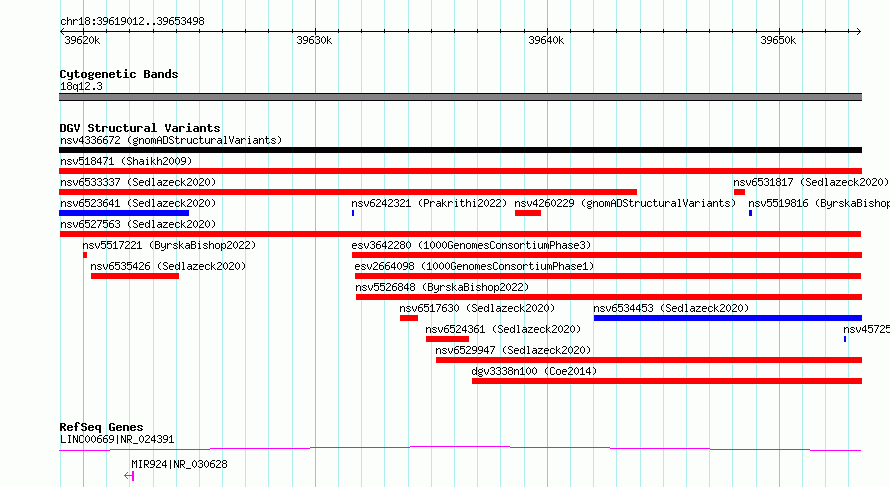Image resolution: width=890 pixels, height=487 pixels.
Task: Open the nsv6534453 (Sedlazeck2020) label
Action: (671, 308)
